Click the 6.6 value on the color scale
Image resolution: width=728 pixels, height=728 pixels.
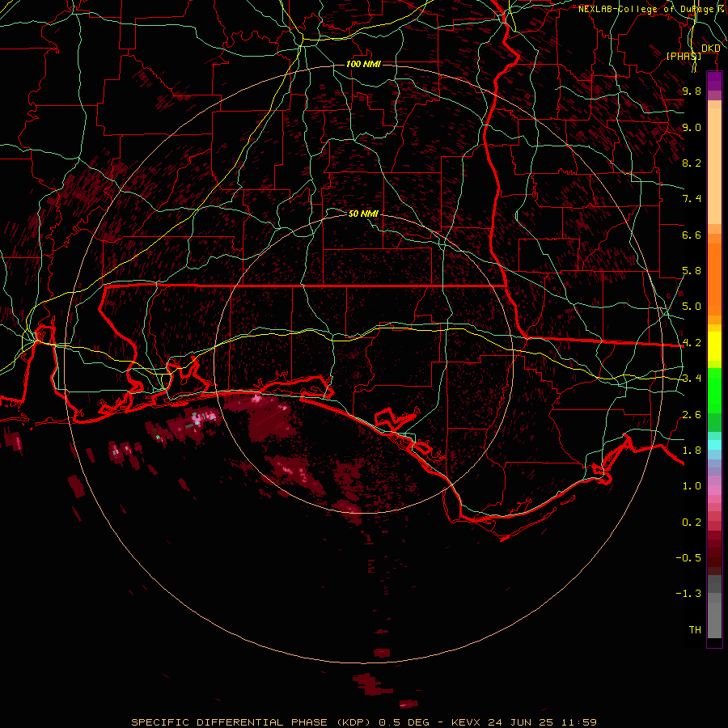coord(692,235)
